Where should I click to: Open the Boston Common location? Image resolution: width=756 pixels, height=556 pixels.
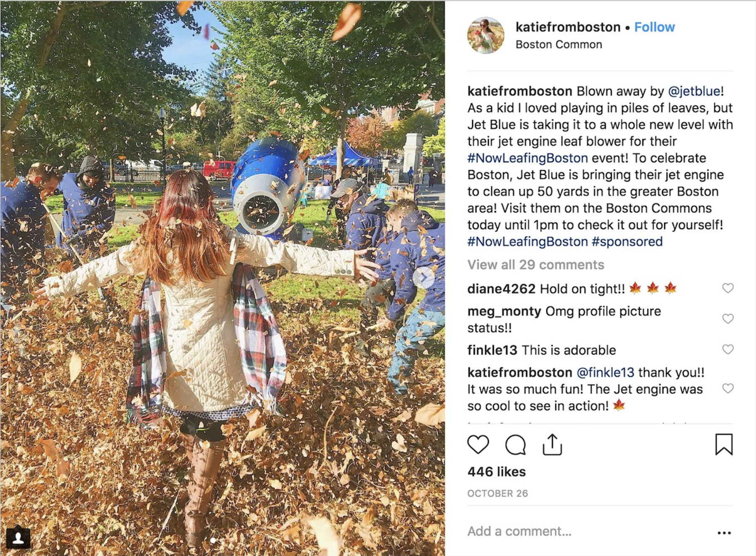(x=559, y=45)
